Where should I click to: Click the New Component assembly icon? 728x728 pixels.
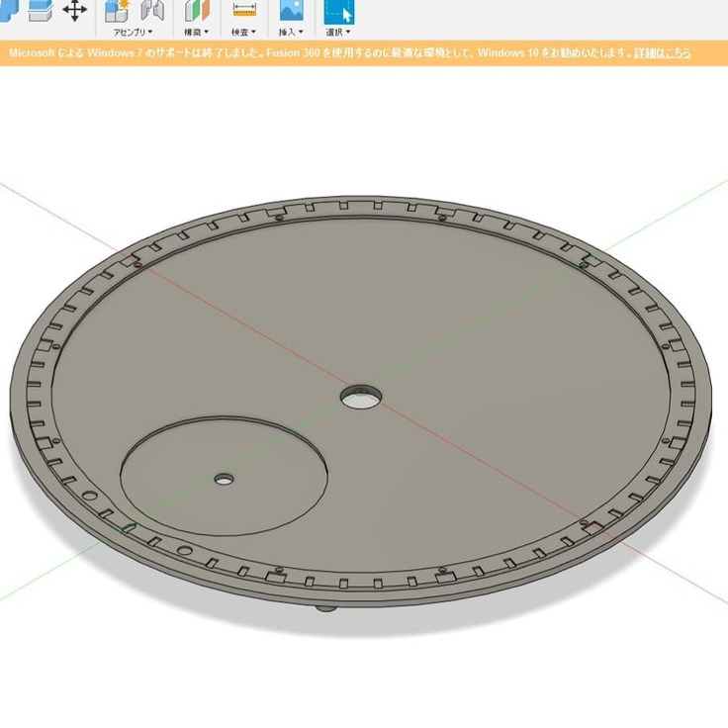(x=118, y=10)
